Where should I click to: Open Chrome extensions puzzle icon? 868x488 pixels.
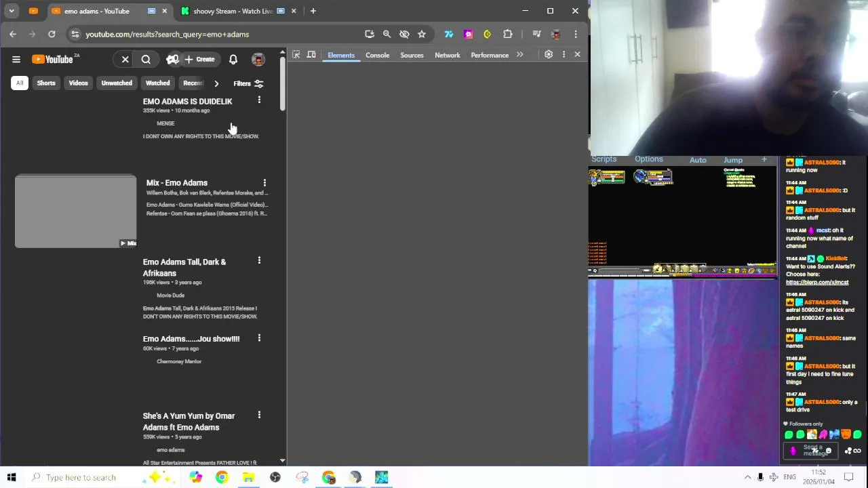click(x=508, y=34)
